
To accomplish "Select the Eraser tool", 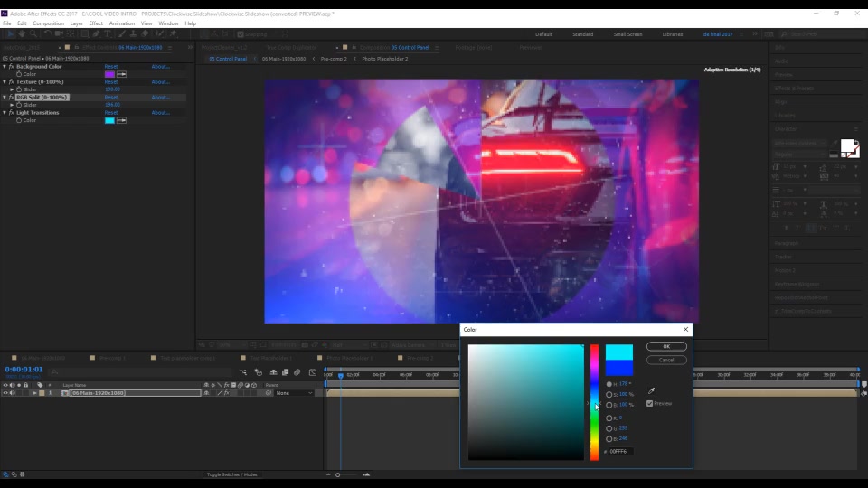I will pyautogui.click(x=145, y=33).
